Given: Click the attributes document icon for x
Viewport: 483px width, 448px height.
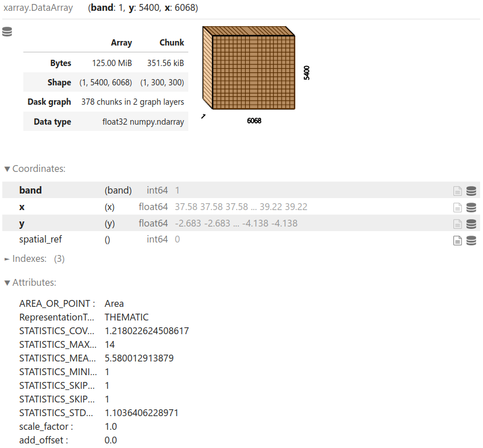Looking at the screenshot, I should (x=457, y=207).
